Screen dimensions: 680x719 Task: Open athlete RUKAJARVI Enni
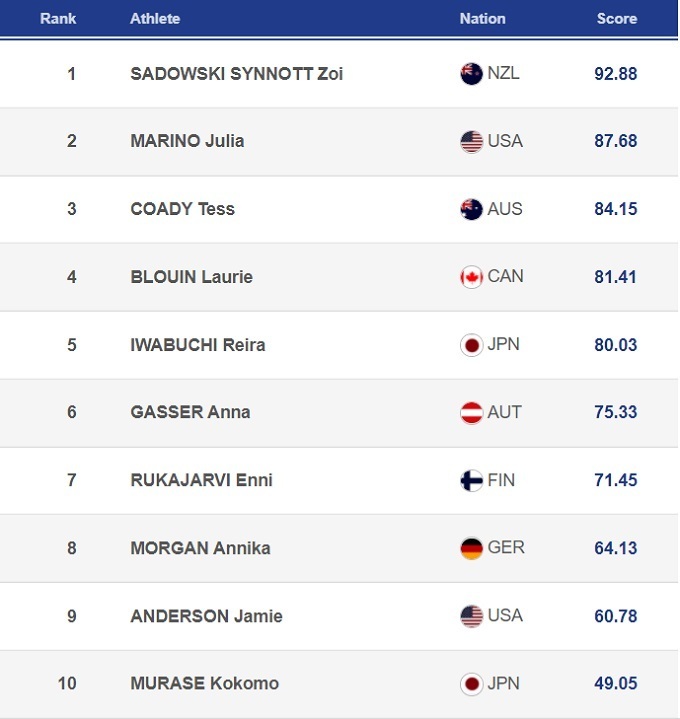click(x=201, y=480)
